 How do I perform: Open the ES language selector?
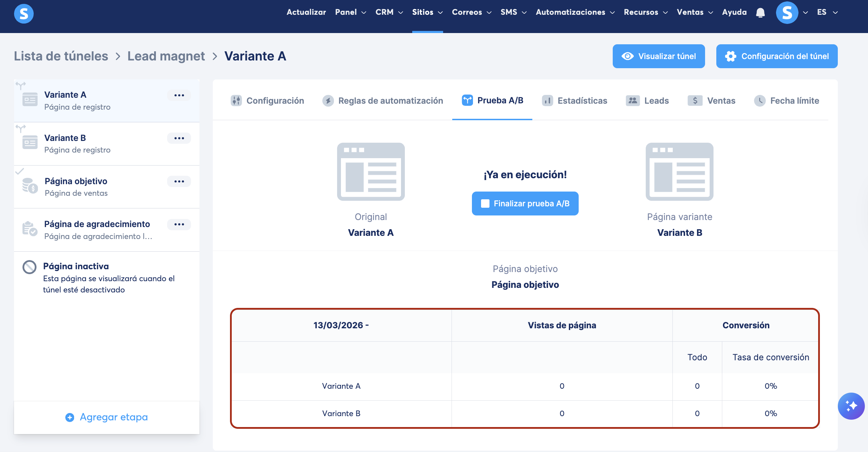827,12
